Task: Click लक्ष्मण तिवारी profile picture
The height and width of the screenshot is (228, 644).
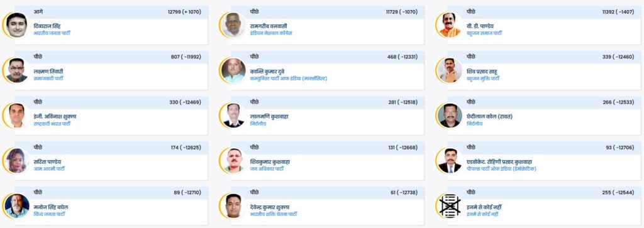Action: coord(17,70)
